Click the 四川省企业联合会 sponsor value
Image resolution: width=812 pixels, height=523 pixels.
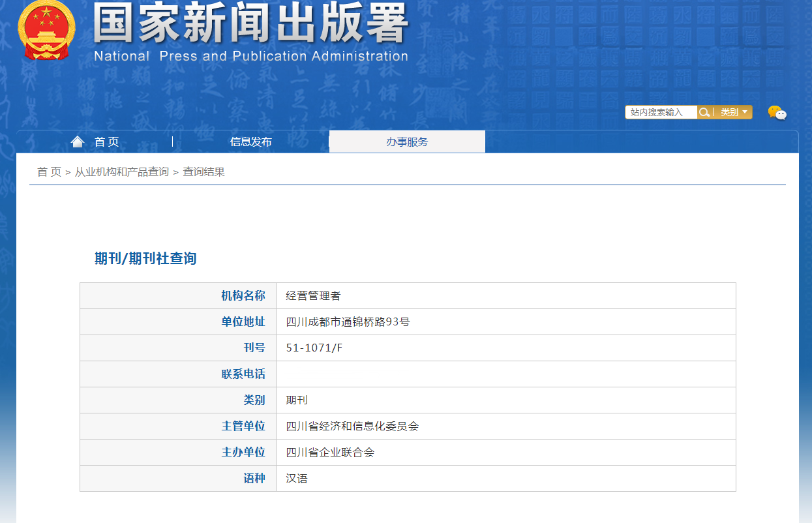point(330,453)
